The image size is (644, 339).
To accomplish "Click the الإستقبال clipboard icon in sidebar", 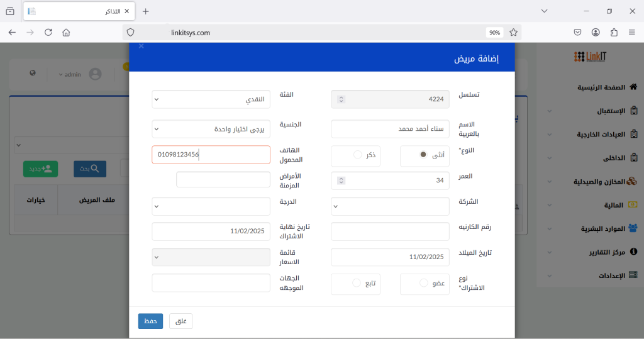I will coord(633,111).
